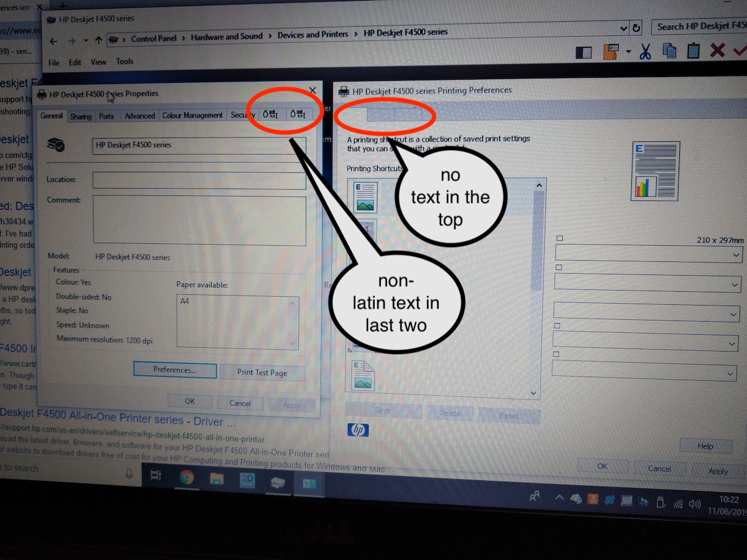This screenshot has height=560, width=747.
Task: Open the People icon in system tray
Action: coord(534,497)
